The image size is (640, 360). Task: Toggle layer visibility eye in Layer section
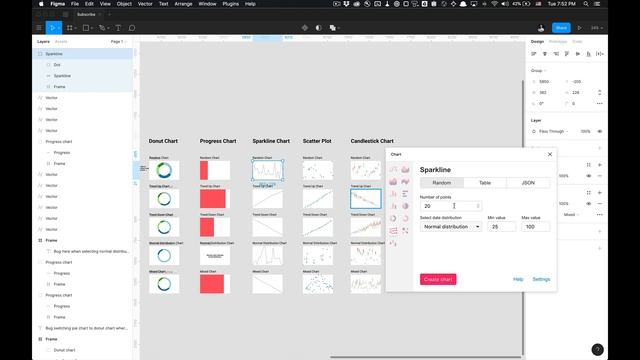[600, 131]
